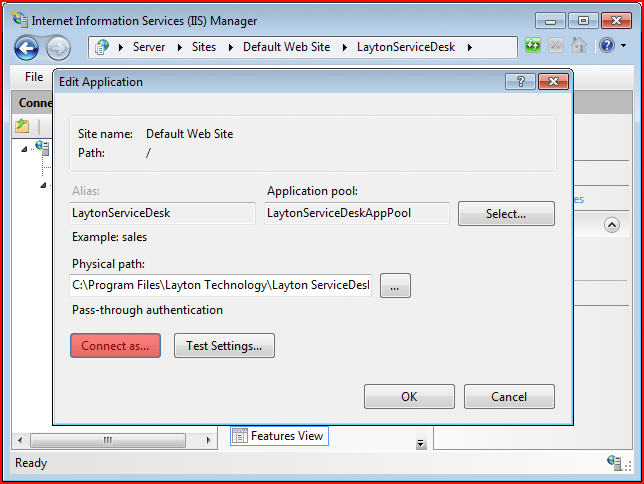
Task: Click the Pass-through authentication label
Action: point(147,310)
